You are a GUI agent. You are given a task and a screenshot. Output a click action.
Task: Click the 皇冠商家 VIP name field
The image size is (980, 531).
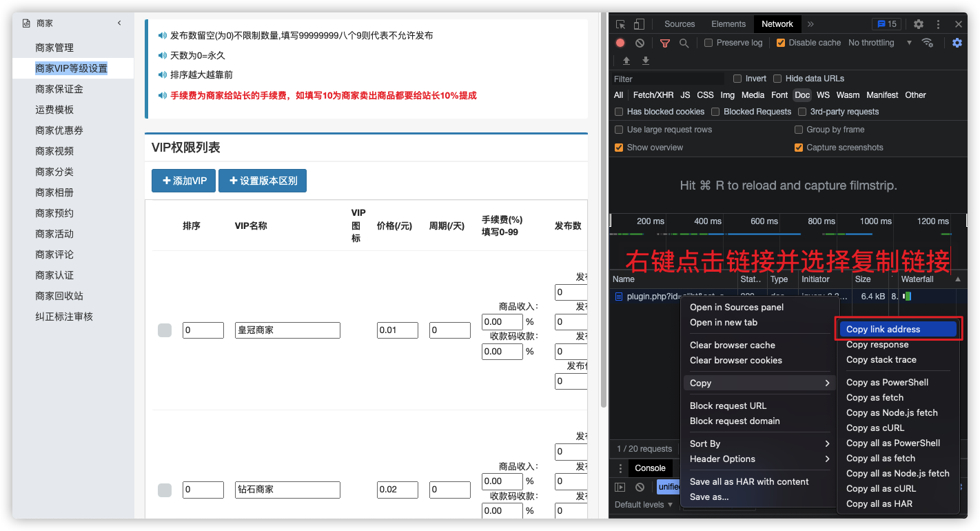pos(287,330)
